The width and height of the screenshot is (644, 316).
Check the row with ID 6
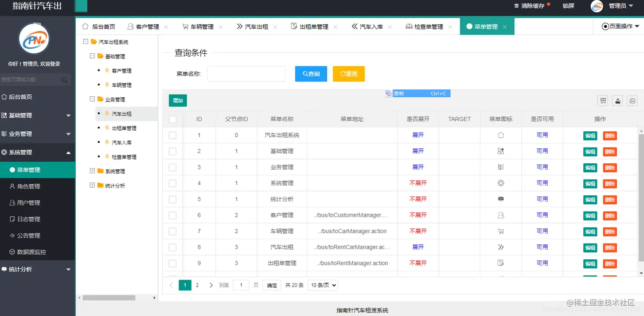pos(172,215)
